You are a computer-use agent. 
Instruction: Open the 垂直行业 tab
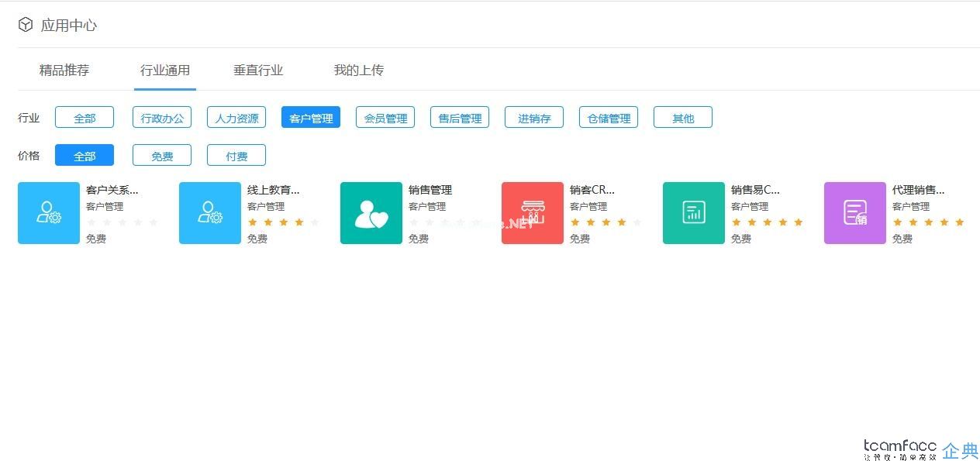tap(258, 69)
